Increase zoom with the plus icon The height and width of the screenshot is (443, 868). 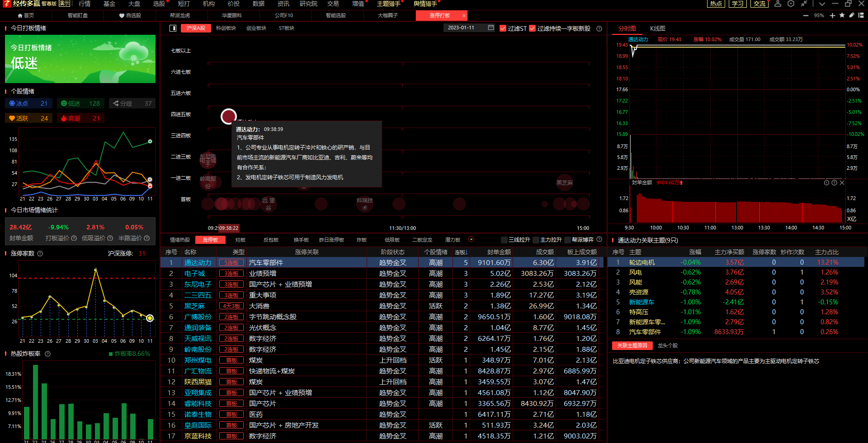click(832, 15)
